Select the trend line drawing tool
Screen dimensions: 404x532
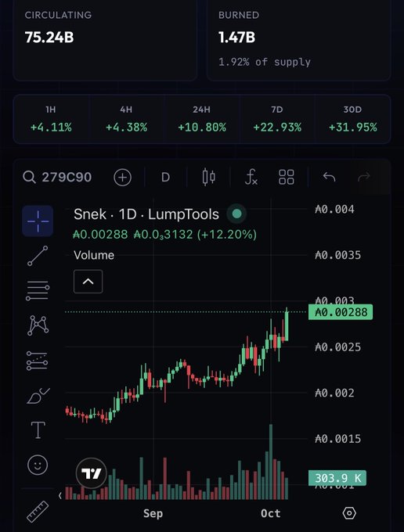(38, 256)
